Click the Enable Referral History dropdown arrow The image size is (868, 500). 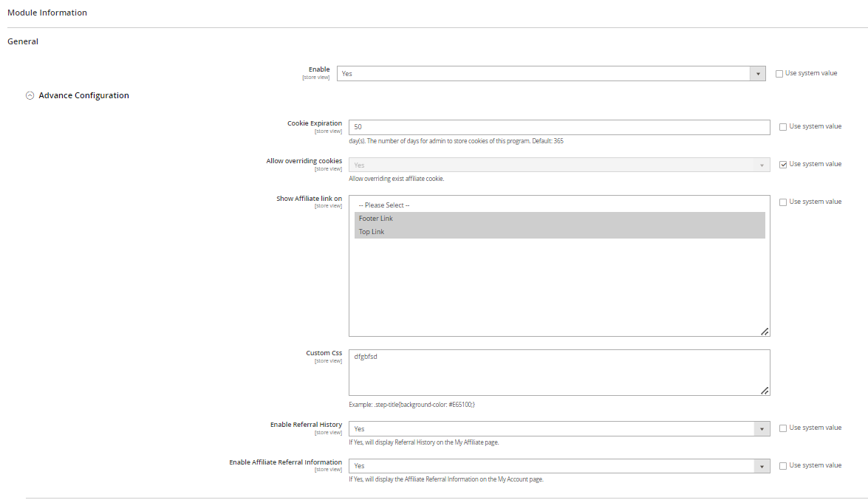point(762,429)
